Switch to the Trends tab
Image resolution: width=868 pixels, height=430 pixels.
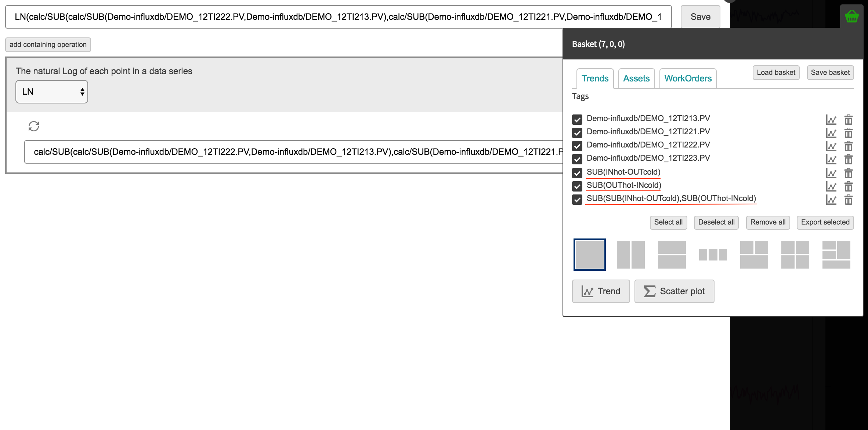pos(595,79)
